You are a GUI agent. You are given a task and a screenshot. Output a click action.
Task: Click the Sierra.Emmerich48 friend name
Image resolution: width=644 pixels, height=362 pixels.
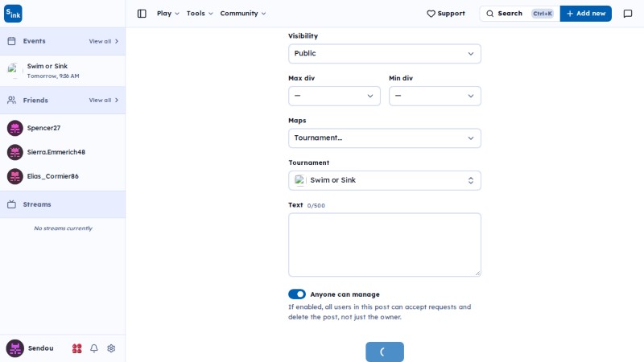56,152
